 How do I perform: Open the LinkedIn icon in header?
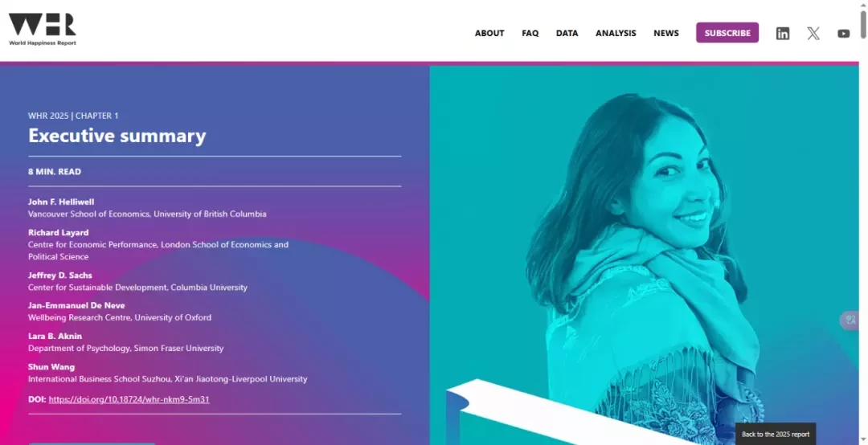(x=782, y=33)
